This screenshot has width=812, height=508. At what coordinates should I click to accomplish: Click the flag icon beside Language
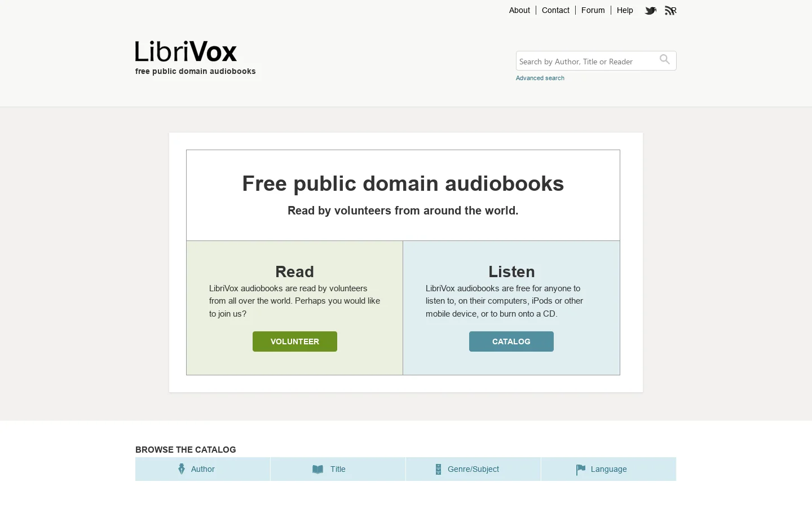coord(581,470)
